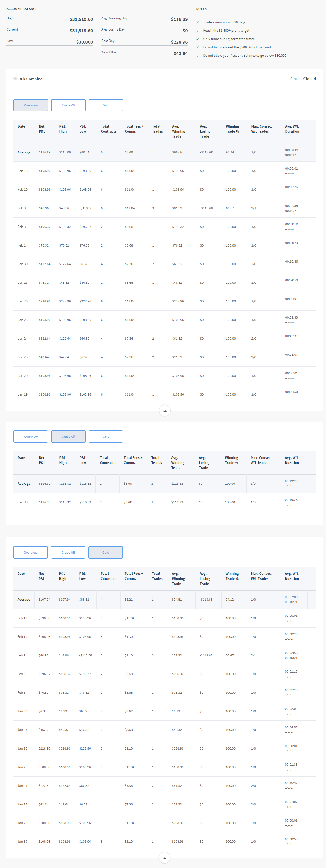326x868 pixels.
Task: Click the checkmark beside Trade a minimum of 10 days
Action: point(198,23)
